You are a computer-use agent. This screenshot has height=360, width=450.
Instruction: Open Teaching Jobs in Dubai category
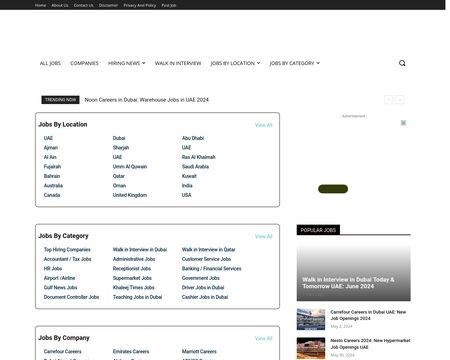click(x=137, y=297)
